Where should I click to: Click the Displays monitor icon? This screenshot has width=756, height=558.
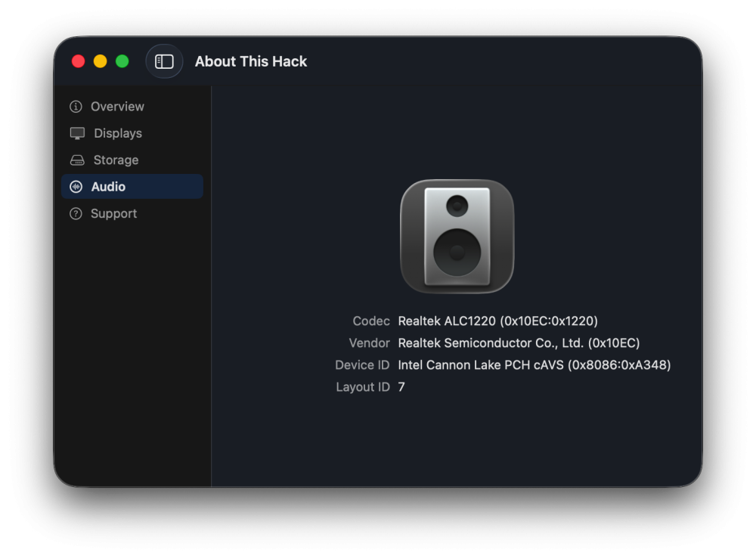(77, 133)
